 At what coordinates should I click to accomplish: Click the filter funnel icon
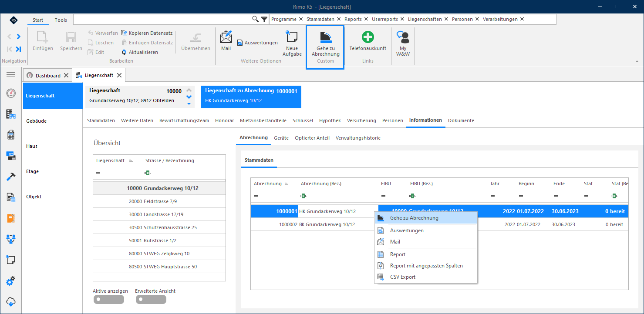pyautogui.click(x=264, y=19)
